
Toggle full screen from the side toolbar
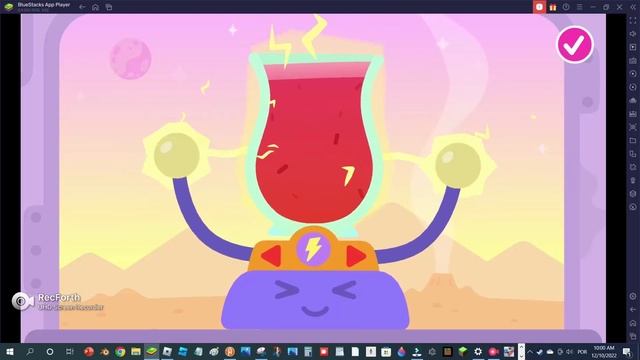pos(633,20)
